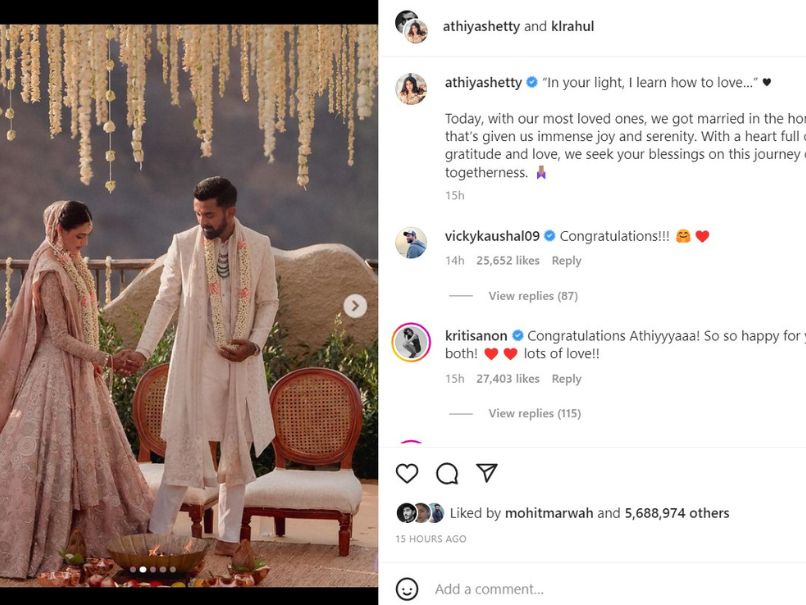Go to next photo with arrow

tap(355, 306)
